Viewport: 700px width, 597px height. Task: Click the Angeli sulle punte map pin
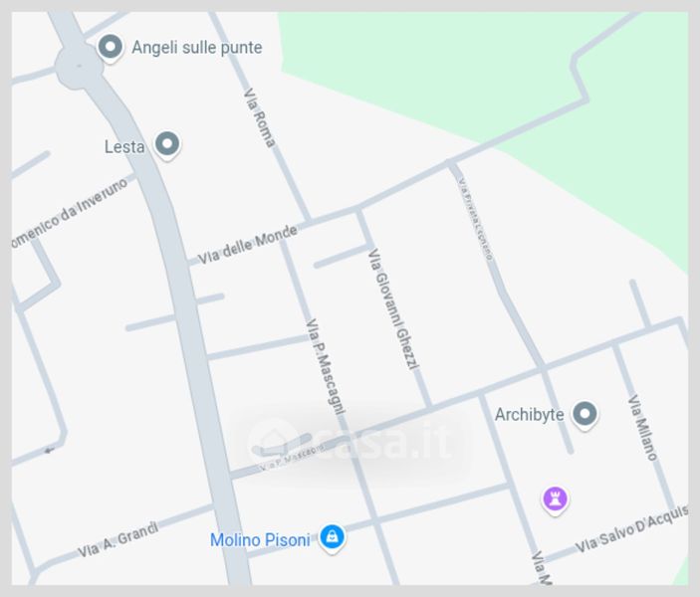(x=110, y=48)
